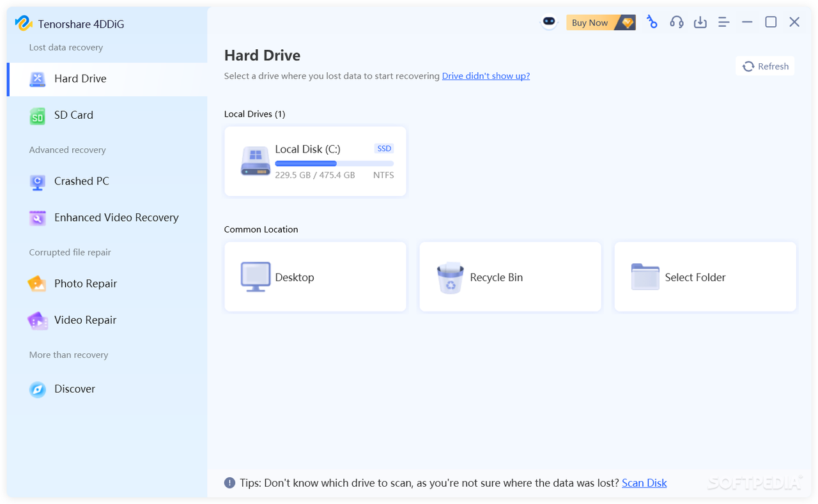The width and height of the screenshot is (818, 504).
Task: Open the Crashed PC sidebar tab
Action: point(107,181)
